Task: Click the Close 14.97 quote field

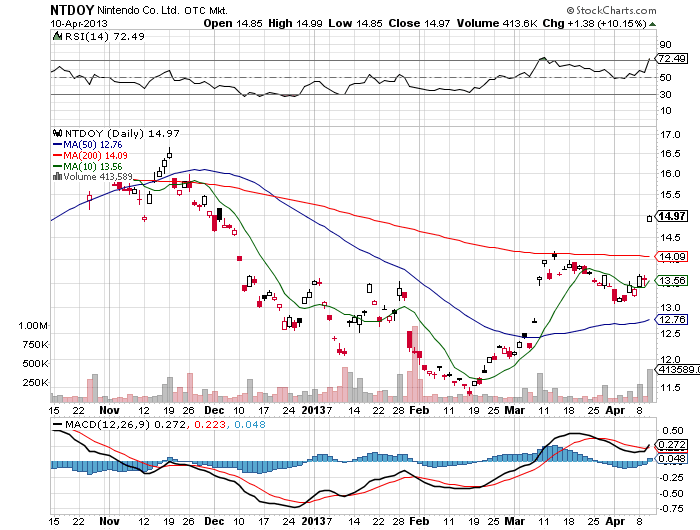Action: (x=419, y=23)
